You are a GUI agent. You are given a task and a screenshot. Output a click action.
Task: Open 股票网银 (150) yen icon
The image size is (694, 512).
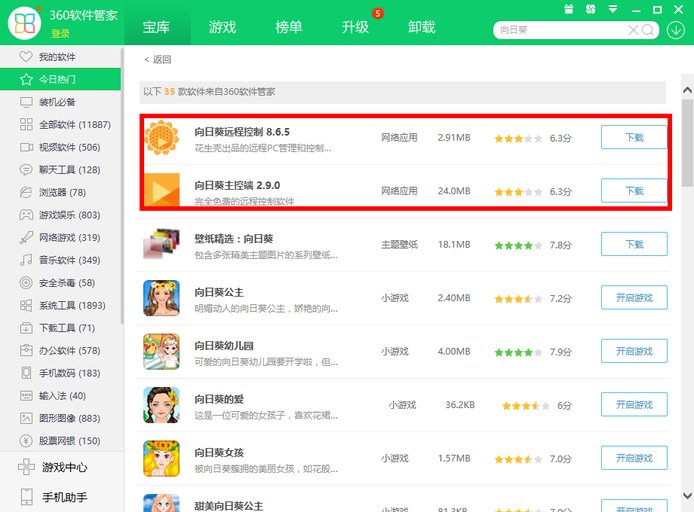(26, 441)
